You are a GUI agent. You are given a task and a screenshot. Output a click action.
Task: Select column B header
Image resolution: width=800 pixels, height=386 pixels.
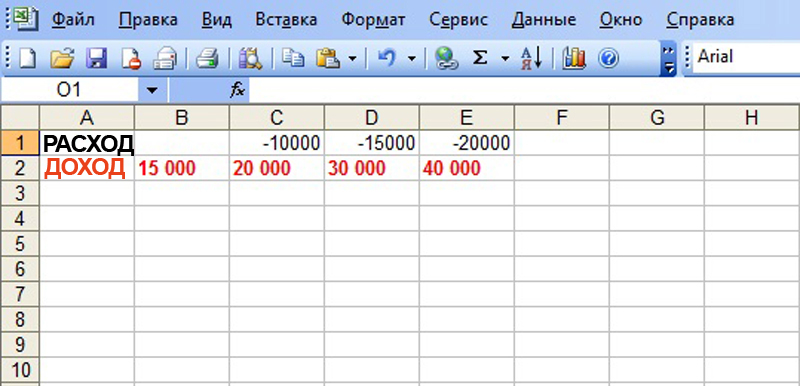tap(182, 118)
